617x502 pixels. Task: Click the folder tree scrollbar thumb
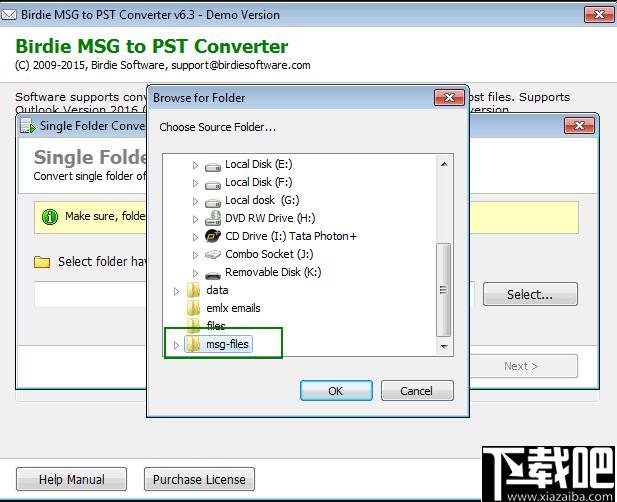(x=444, y=290)
